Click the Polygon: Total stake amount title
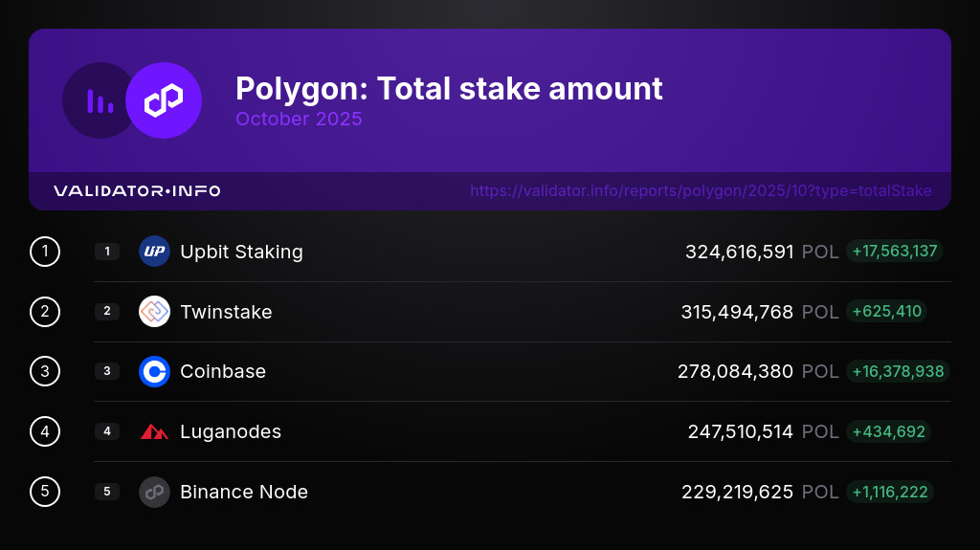The height and width of the screenshot is (550, 980). click(449, 89)
